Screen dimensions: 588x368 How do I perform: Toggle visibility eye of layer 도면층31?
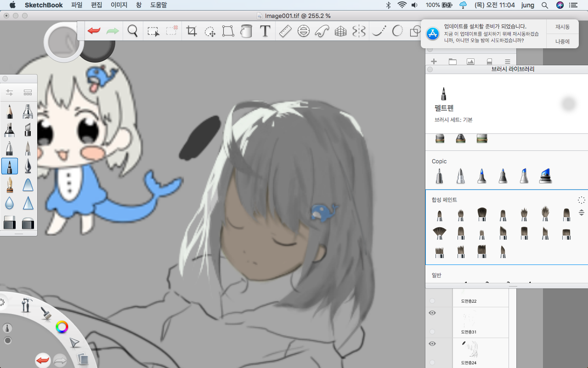432,313
